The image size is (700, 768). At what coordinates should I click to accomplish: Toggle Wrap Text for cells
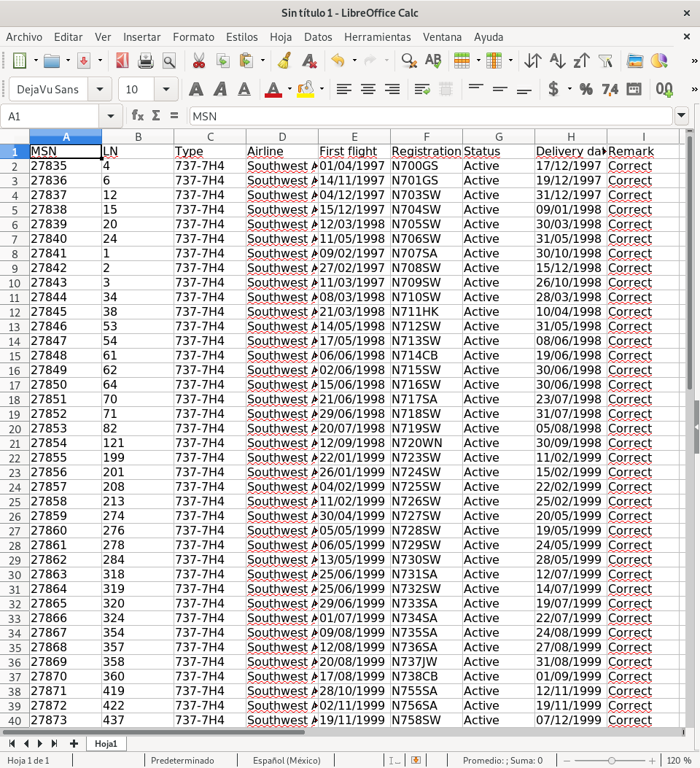click(x=422, y=90)
